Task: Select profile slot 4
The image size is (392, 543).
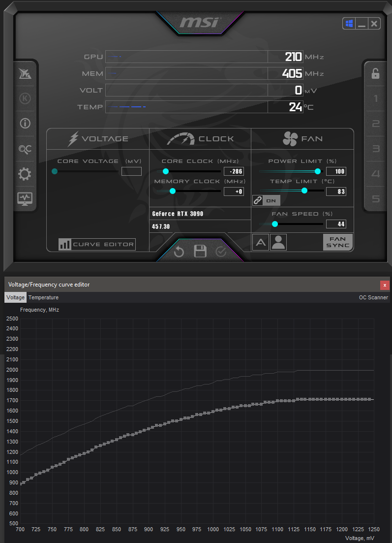Action: click(376, 174)
